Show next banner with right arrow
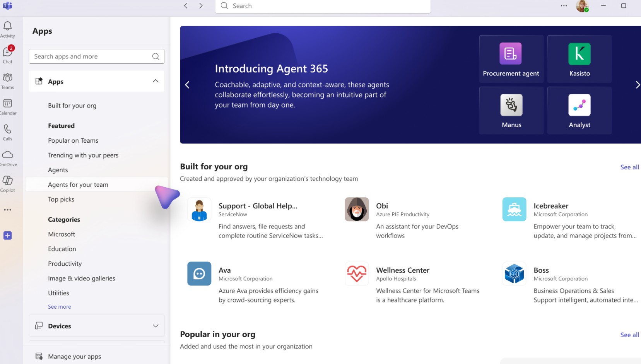Image resolution: width=641 pixels, height=364 pixels. click(637, 85)
